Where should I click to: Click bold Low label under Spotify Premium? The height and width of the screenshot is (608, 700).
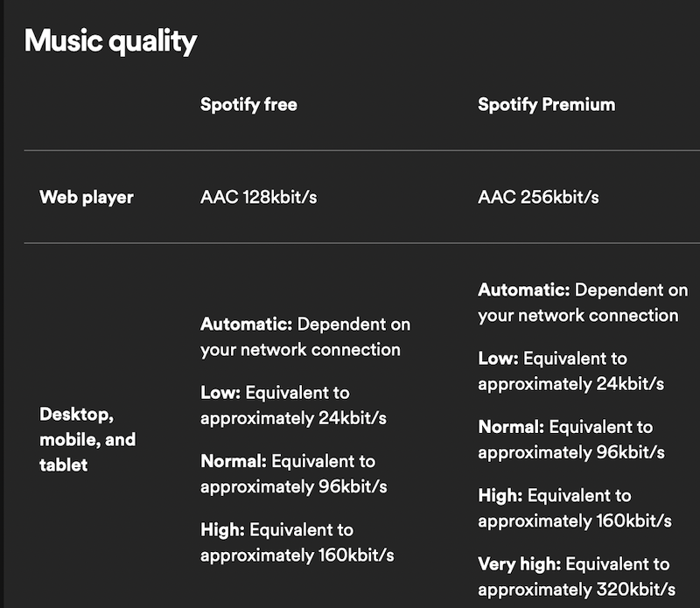[x=496, y=359]
